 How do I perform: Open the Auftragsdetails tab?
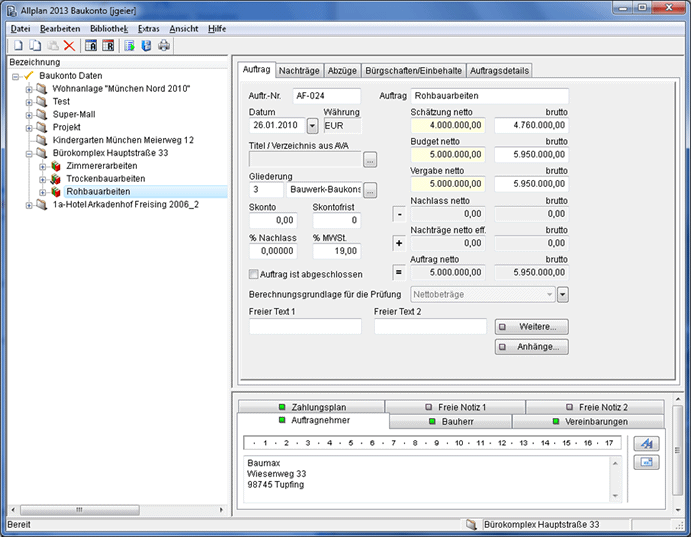[499, 71]
